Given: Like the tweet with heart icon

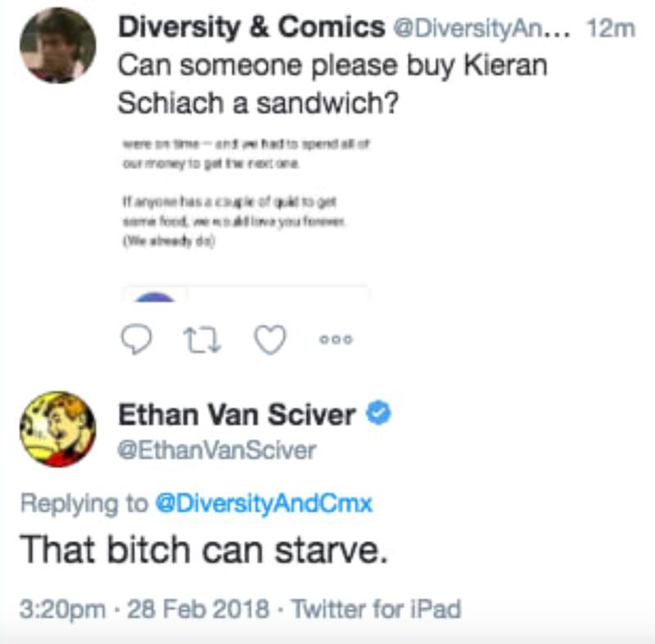Looking at the screenshot, I should pyautogui.click(x=269, y=340).
